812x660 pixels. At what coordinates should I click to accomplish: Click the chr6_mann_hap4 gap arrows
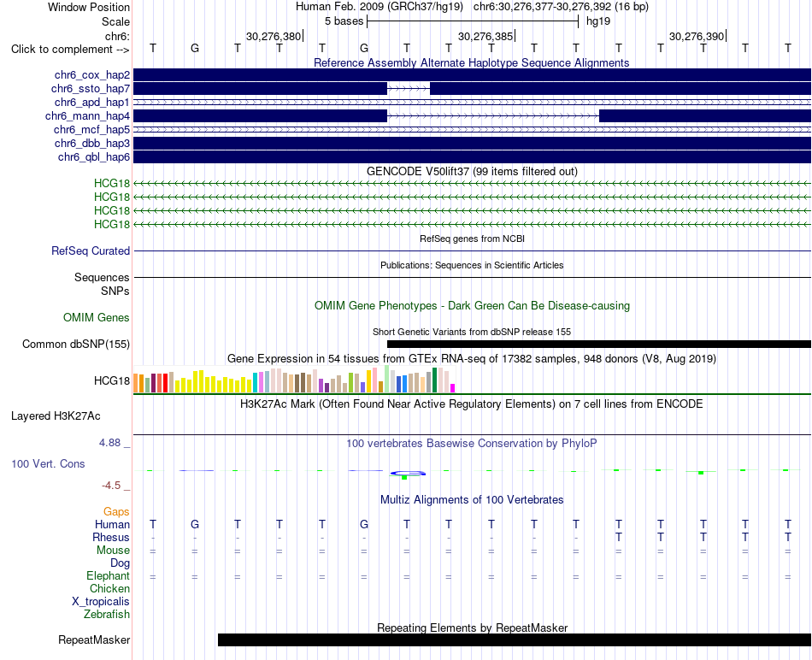(493, 116)
